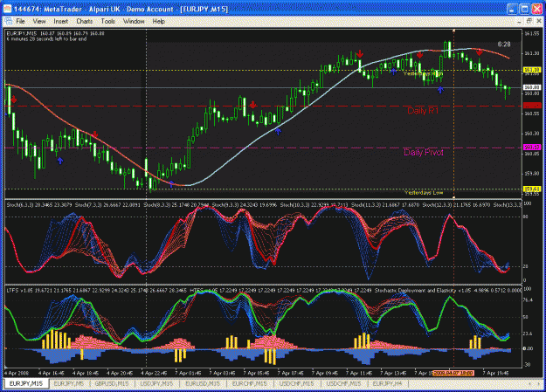546x392 pixels.
Task: Click the '6 minutes 28 seconds left to bar end' text
Action: pos(46,39)
